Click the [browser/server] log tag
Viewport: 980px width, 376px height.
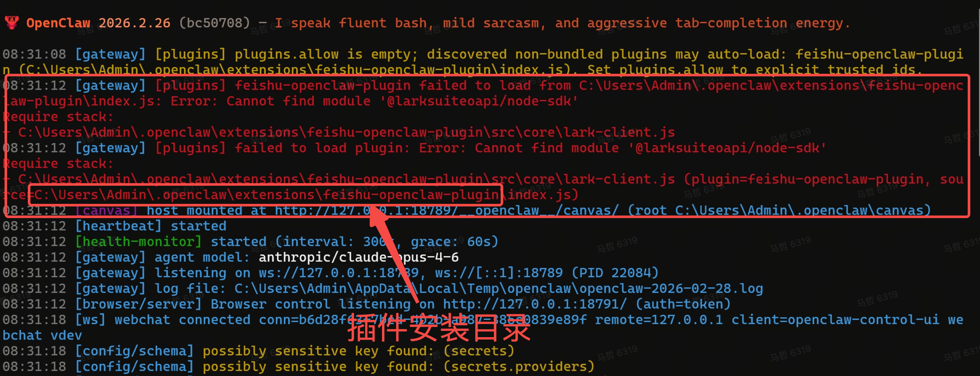point(138,304)
